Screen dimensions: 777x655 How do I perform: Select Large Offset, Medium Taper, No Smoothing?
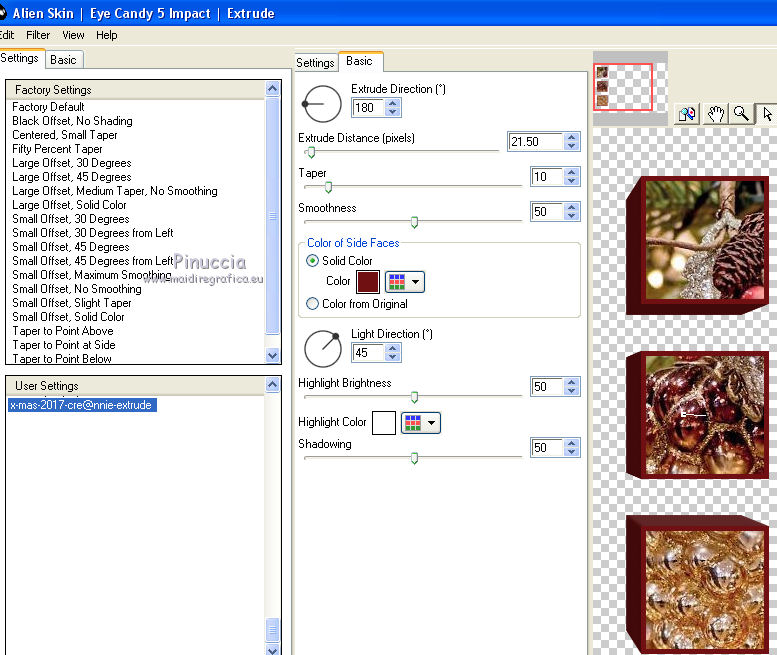(115, 191)
